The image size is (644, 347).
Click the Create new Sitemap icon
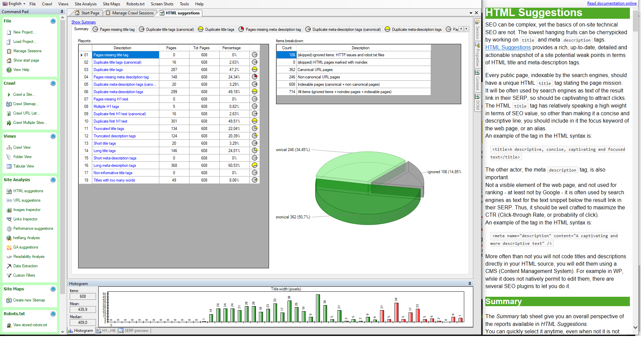click(9, 300)
